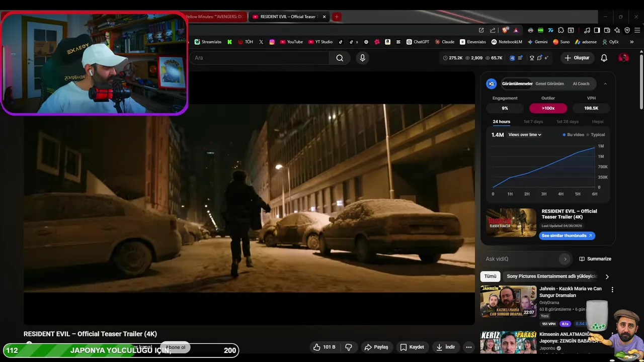The image size is (644, 362).
Task: Show next filter chips with arrow
Action: click(607, 277)
